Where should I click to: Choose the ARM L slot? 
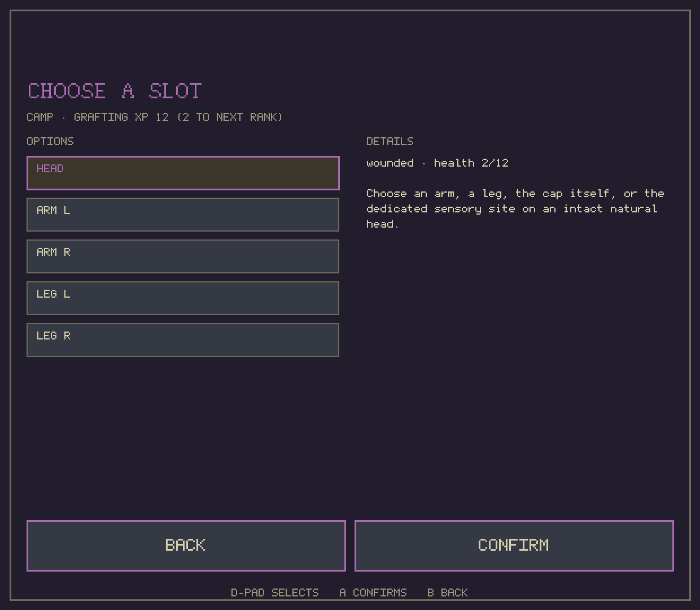(x=183, y=215)
